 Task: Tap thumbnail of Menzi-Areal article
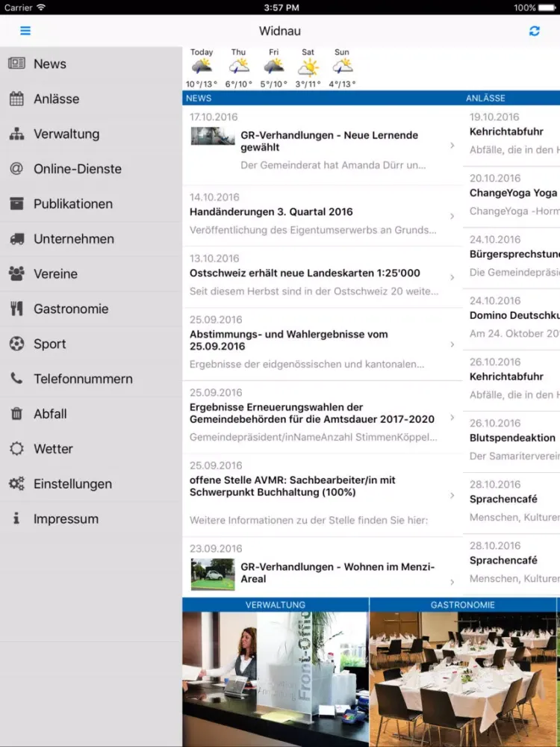(x=213, y=574)
